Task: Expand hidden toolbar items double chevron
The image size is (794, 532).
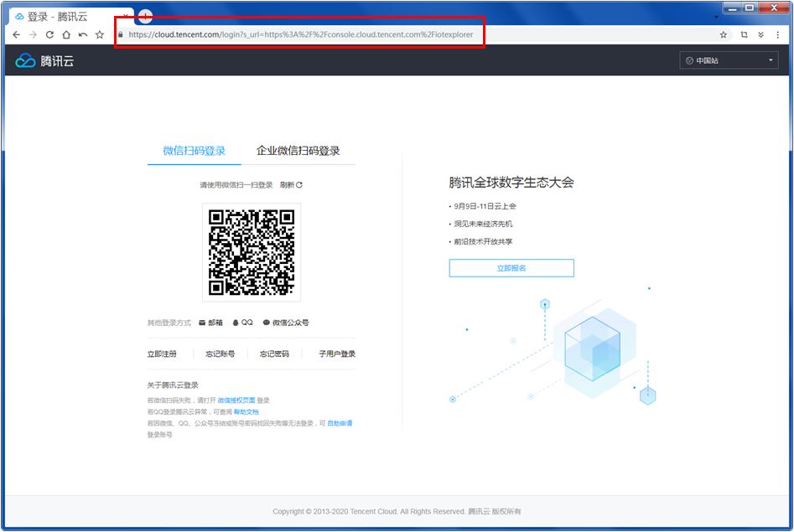Action: 760,34
